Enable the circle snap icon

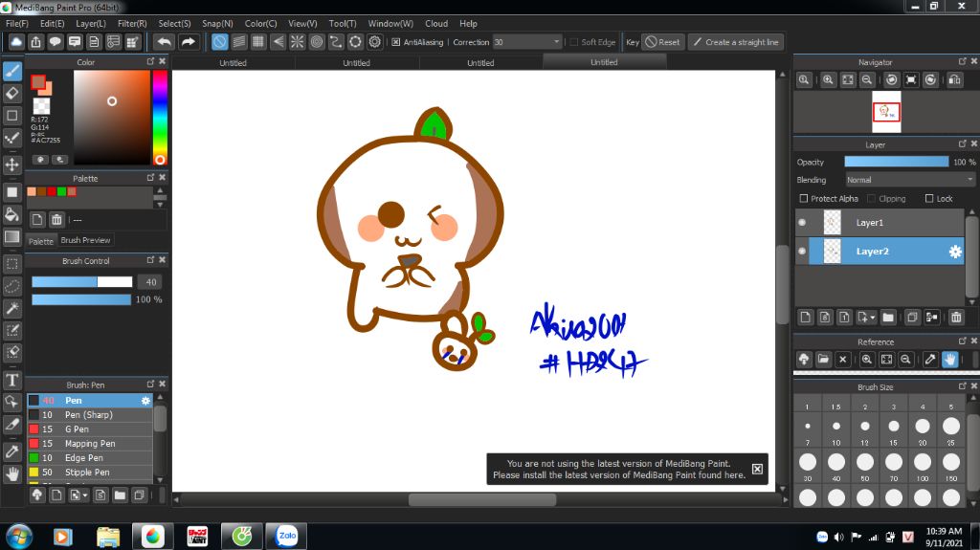click(x=317, y=42)
